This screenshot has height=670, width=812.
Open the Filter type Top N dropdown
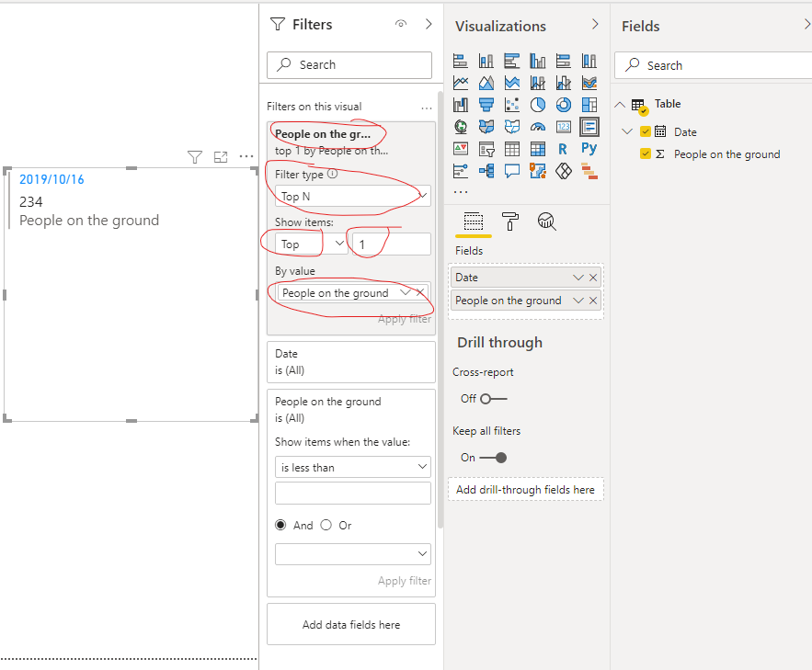(352, 196)
